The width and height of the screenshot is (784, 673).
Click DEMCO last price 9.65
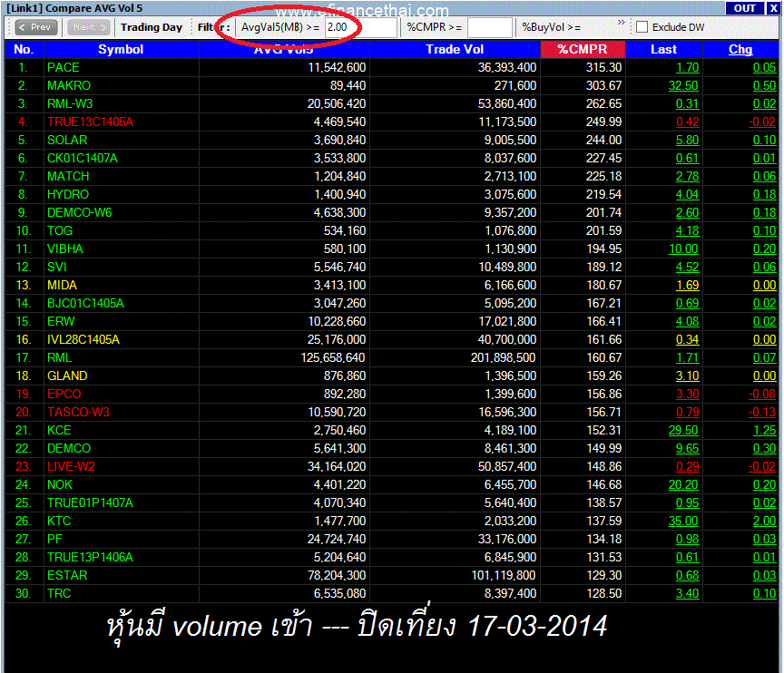coord(688,449)
